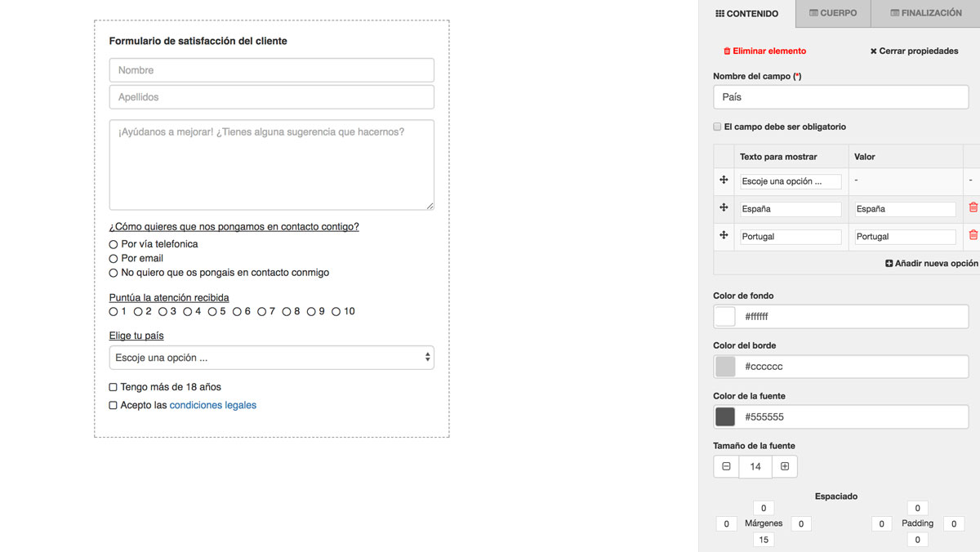
Task: Click the 'Color de la fuente' dark swatch
Action: pos(725,416)
